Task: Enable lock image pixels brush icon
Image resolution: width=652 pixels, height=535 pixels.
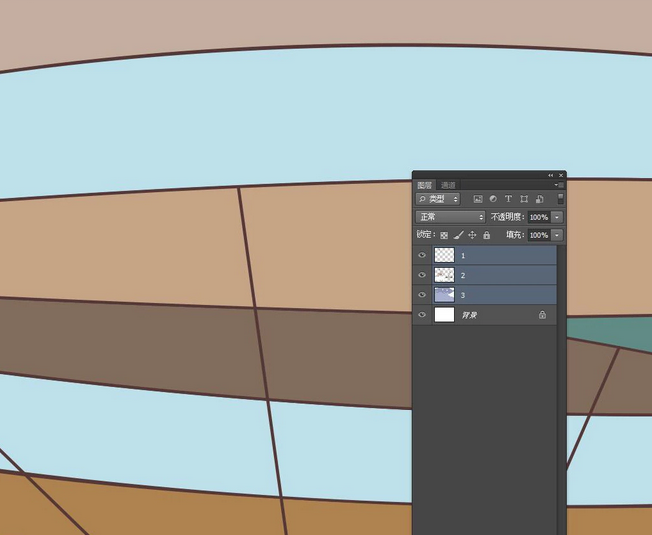Action: [x=458, y=235]
